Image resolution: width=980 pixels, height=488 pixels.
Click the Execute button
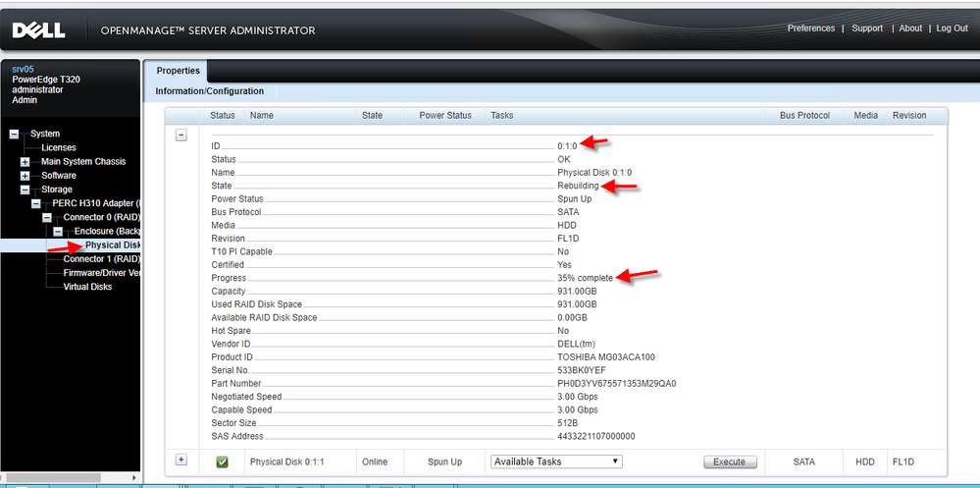(730, 461)
